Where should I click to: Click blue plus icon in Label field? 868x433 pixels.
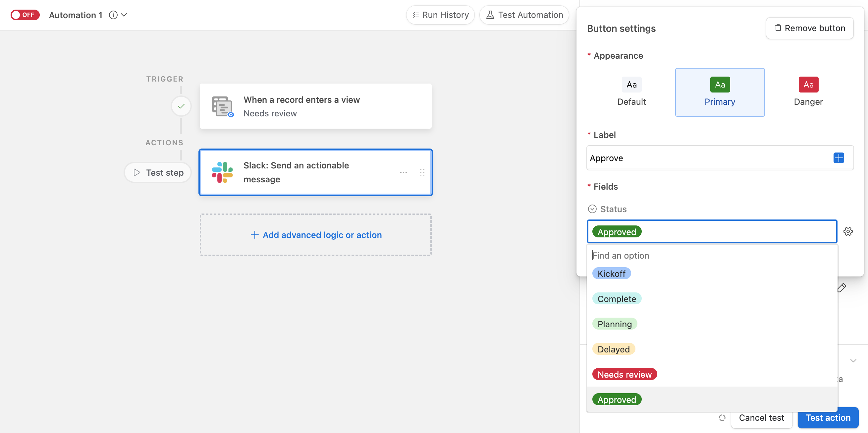[838, 158]
